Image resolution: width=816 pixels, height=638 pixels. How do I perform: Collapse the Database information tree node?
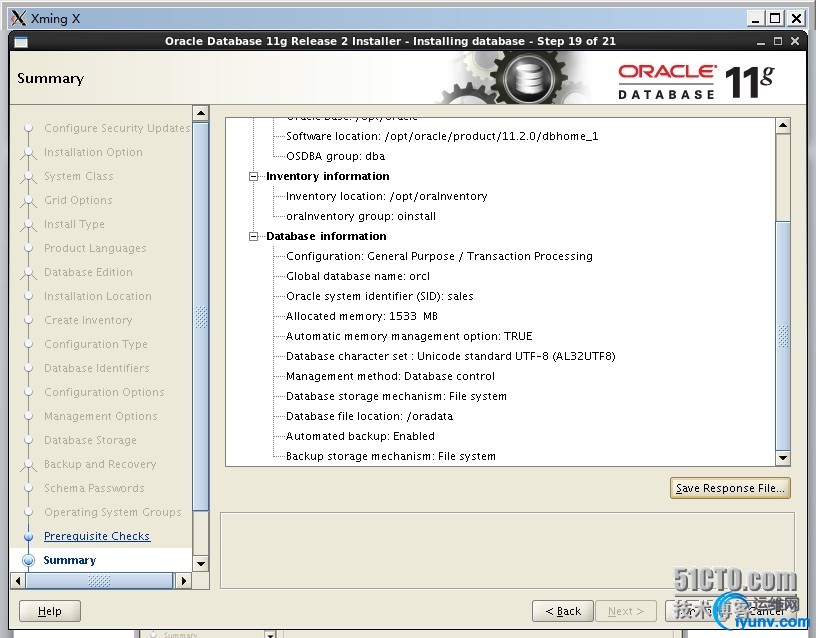click(253, 236)
